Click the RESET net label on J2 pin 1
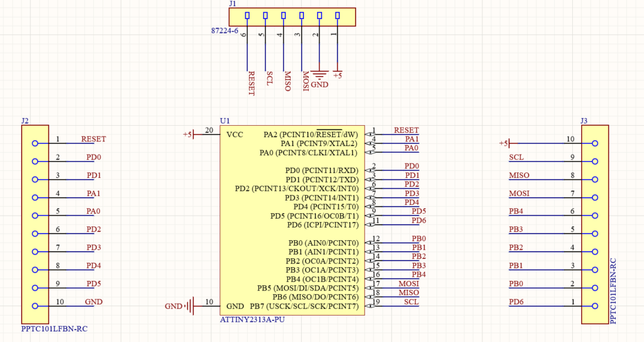The width and height of the screenshot is (644, 342). (93, 139)
